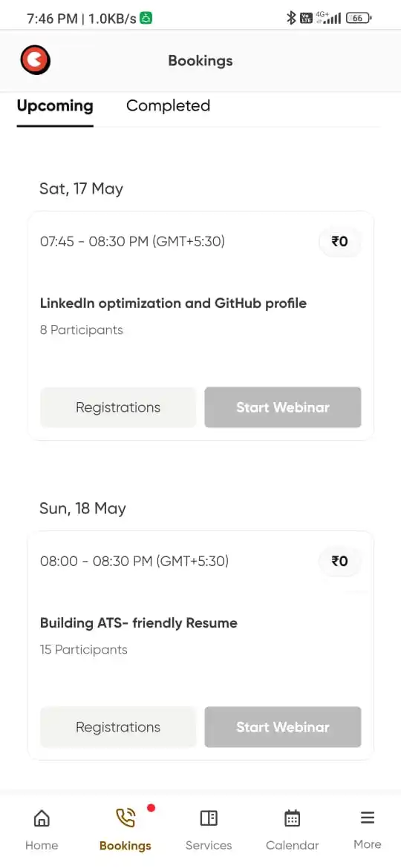Switch to the Completed tab
This screenshot has height=868, width=401.
[x=168, y=106]
